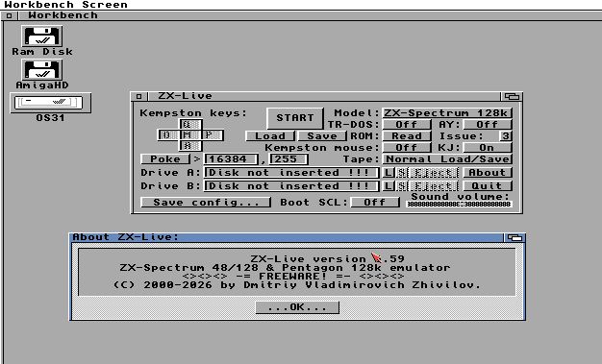Click the Load snapshot button

click(270, 136)
